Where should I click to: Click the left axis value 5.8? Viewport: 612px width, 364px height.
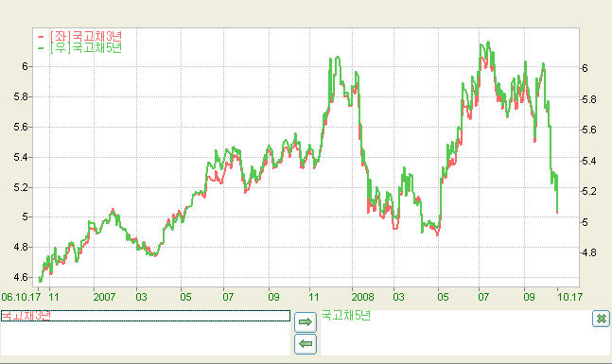click(21, 96)
